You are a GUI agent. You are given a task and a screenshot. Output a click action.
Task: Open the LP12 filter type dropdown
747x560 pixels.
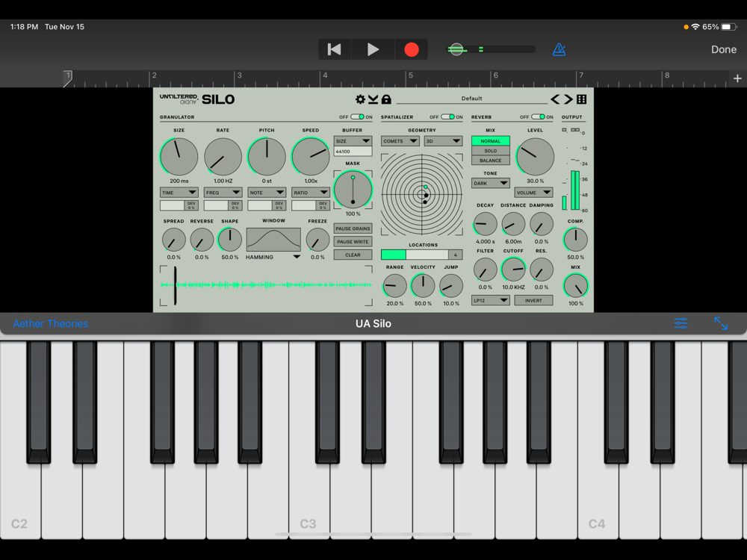(491, 300)
